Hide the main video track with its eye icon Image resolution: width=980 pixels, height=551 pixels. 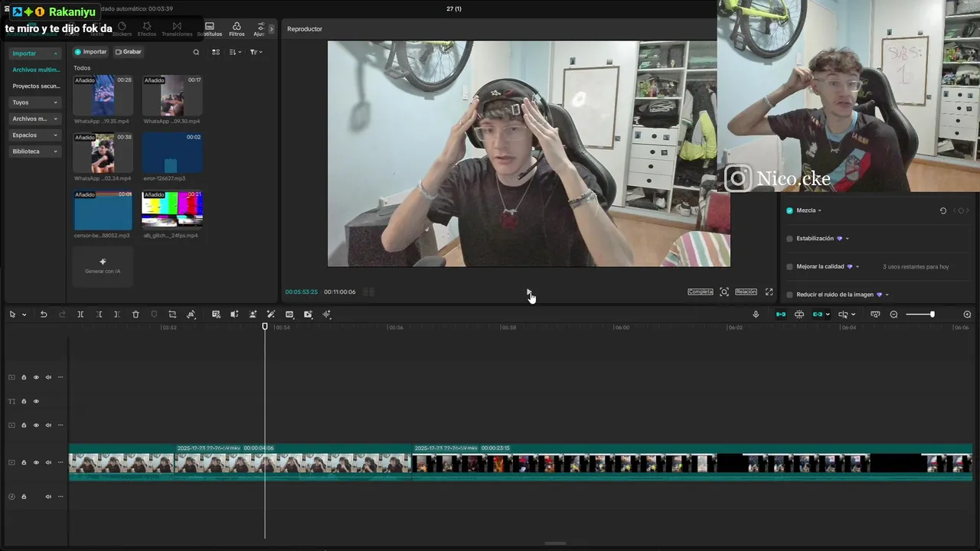36,463
